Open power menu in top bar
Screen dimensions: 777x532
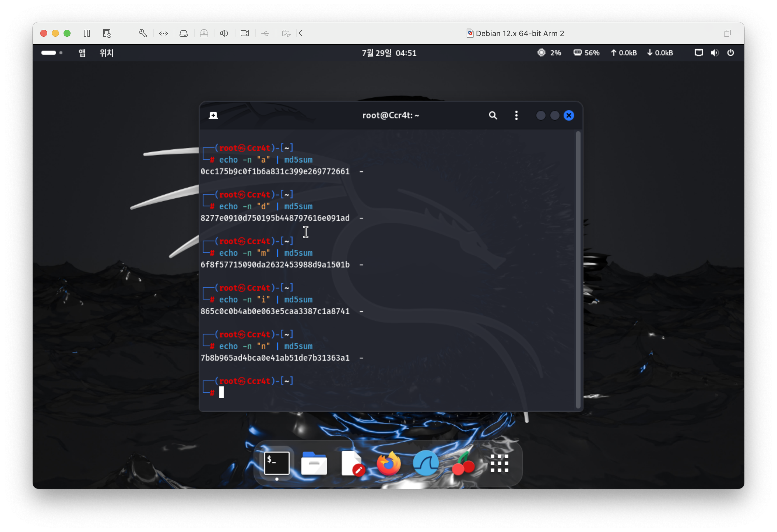click(731, 53)
